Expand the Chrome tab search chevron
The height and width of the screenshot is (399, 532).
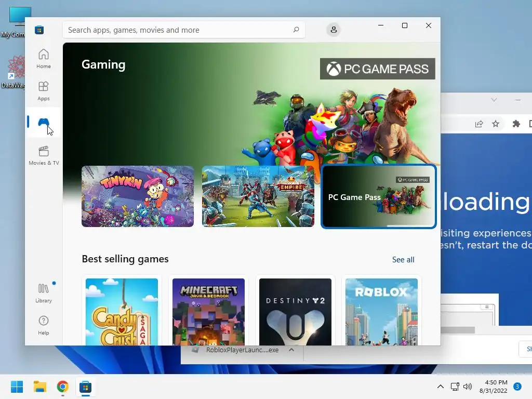[494, 100]
